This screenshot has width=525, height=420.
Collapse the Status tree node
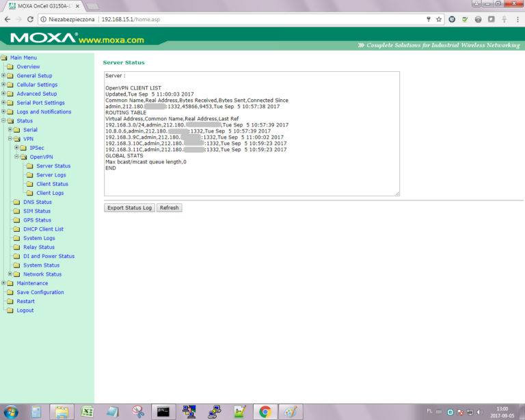coord(3,120)
